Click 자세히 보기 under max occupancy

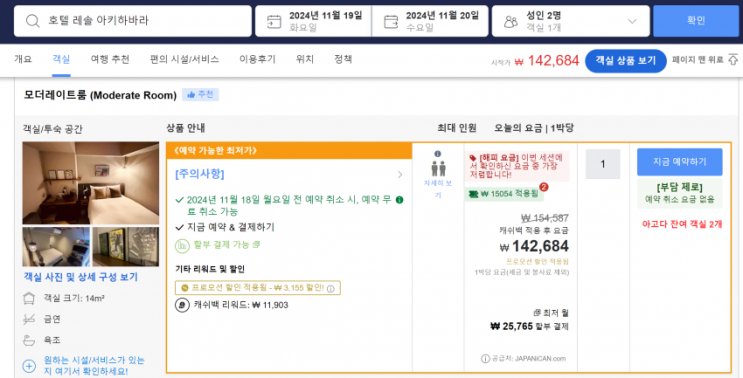tap(438, 189)
